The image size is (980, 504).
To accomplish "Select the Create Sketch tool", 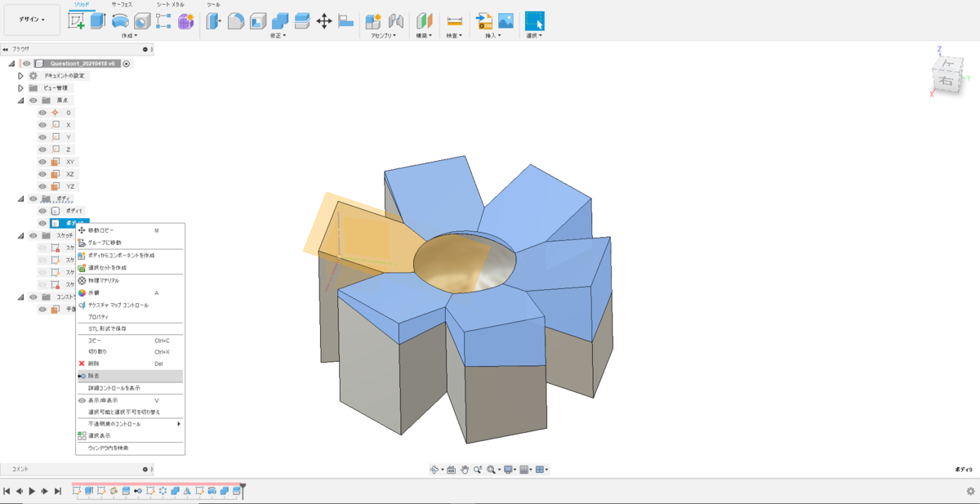I will tap(77, 21).
